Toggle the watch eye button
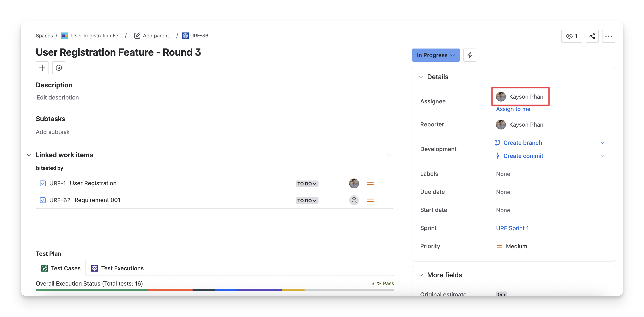 (571, 36)
